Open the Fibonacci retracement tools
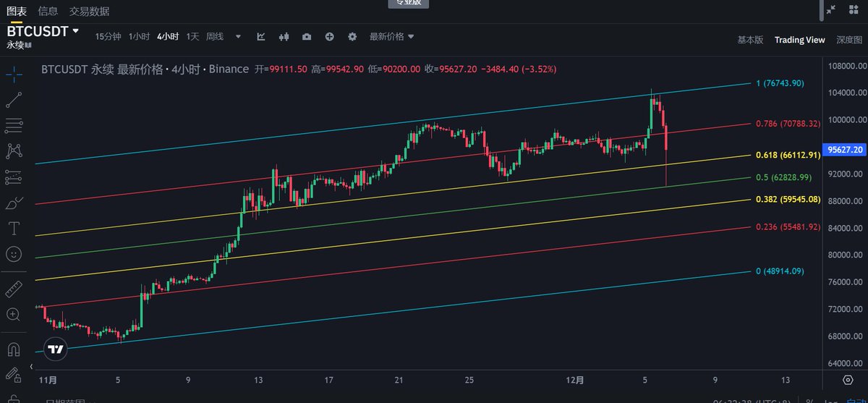This screenshot has height=403, width=868. click(x=14, y=126)
